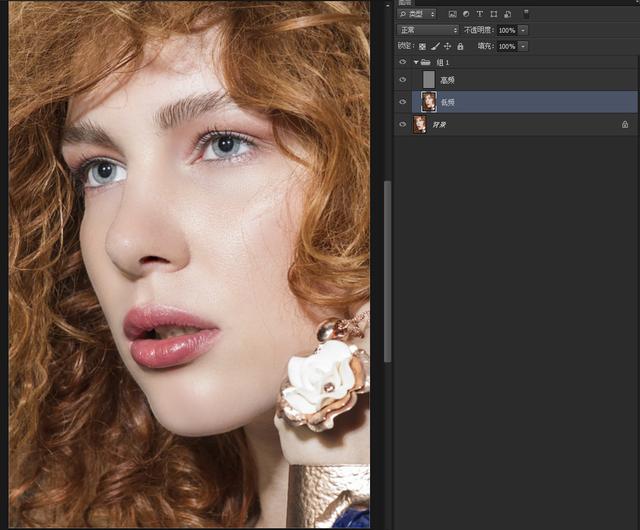The height and width of the screenshot is (530, 640).
Task: Select the 高频 layer thumbnail
Action: tap(429, 80)
